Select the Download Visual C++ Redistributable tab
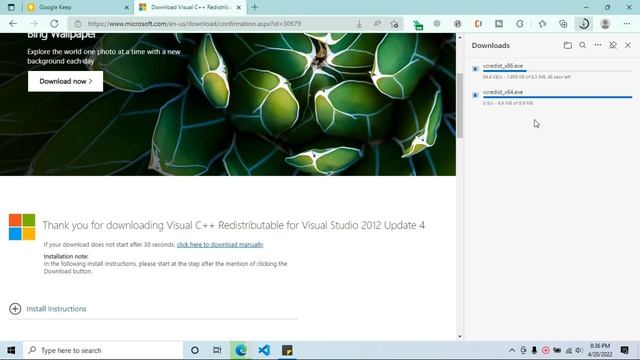 (x=190, y=7)
